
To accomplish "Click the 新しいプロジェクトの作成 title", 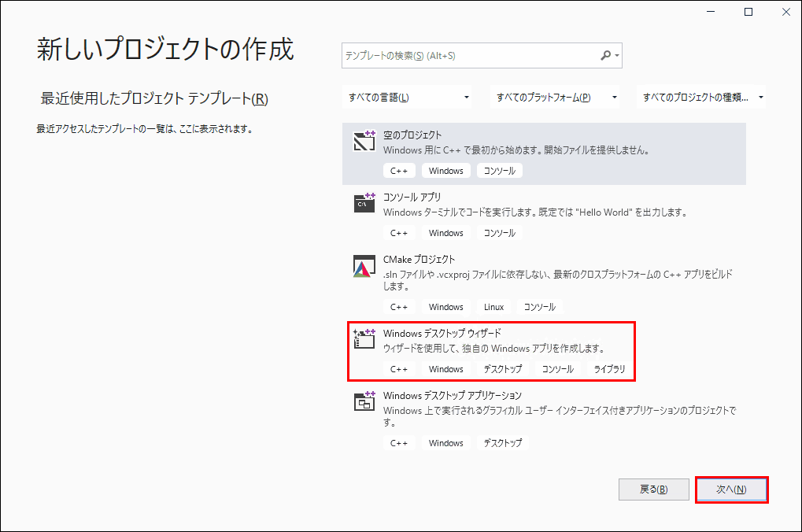I will [165, 49].
